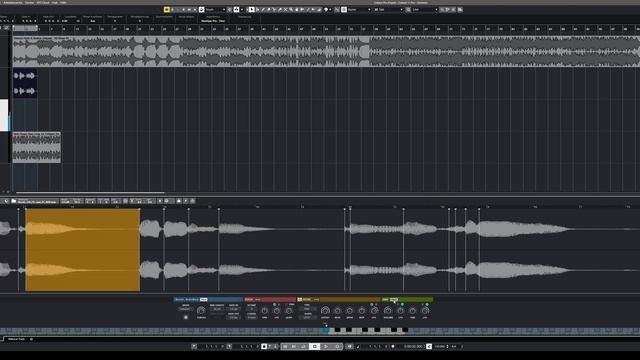The width and height of the screenshot is (640, 360).
Task: Select the orange highlighted slice in sampler waveform
Action: [82, 250]
